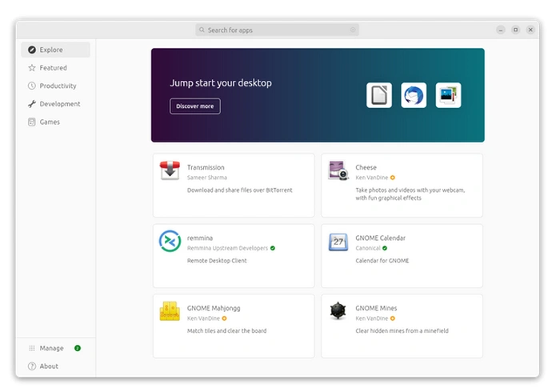Click the Jump start your desktop heading
This screenshot has height=392, width=560.
pyautogui.click(x=221, y=83)
